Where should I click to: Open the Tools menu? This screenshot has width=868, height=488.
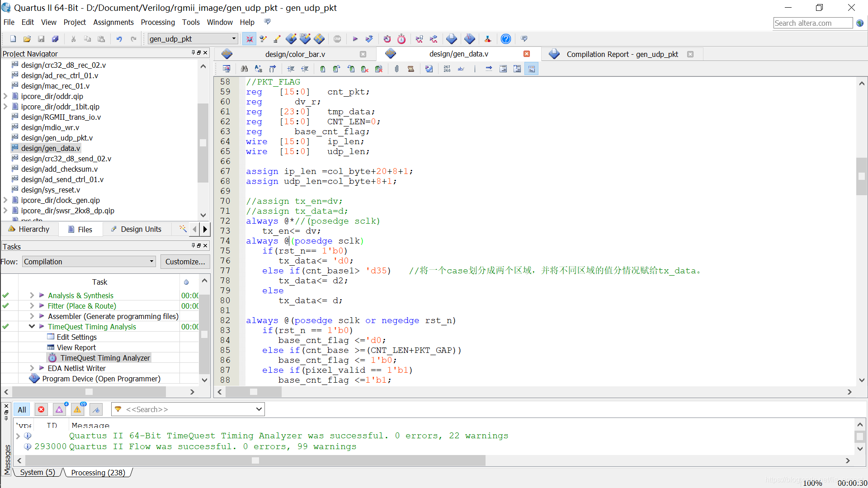pyautogui.click(x=191, y=22)
